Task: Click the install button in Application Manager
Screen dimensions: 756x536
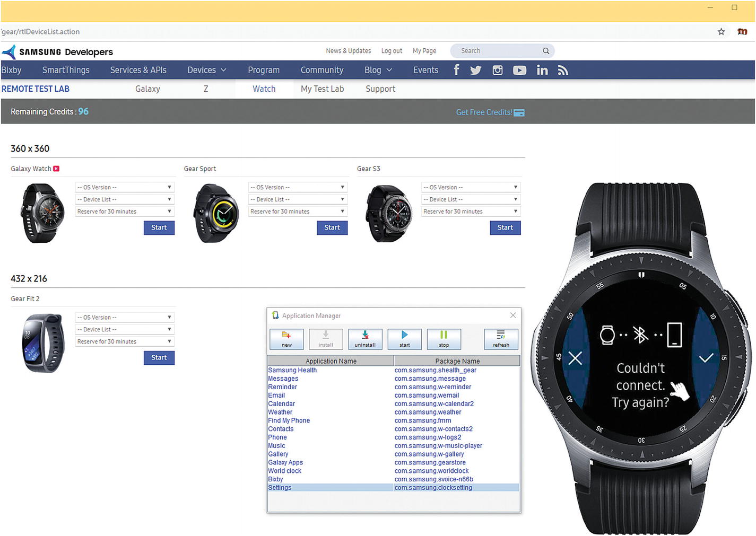Action: [x=326, y=339]
